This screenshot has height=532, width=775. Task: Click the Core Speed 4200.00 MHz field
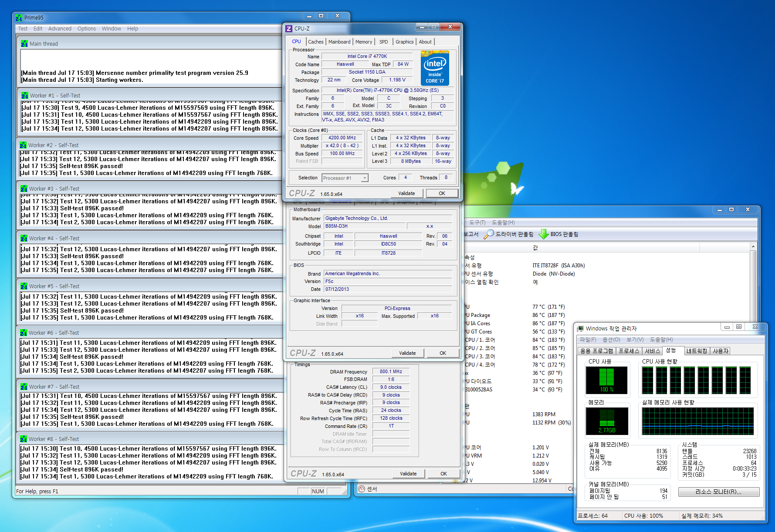click(x=342, y=138)
